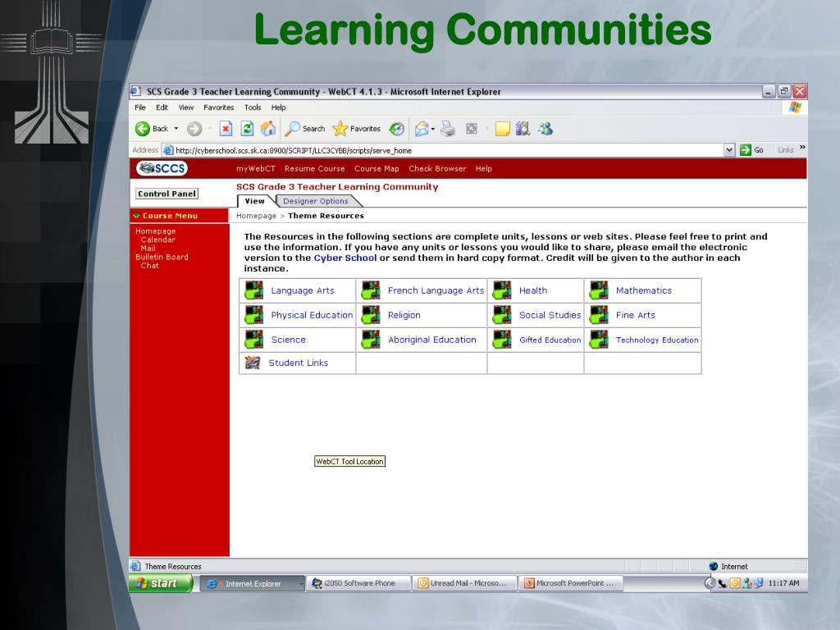The height and width of the screenshot is (630, 840).
Task: Click the Fine Arts icon
Action: click(x=599, y=315)
